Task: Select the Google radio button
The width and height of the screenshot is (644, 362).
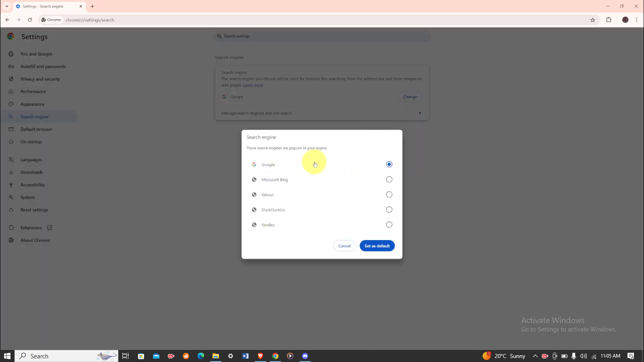Action: 389,164
